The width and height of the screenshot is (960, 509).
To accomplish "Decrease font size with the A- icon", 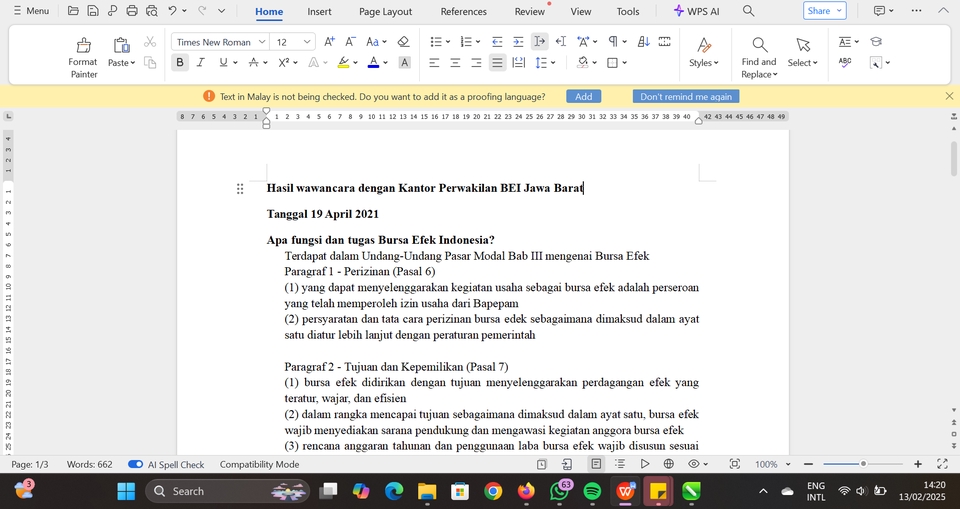I will [x=350, y=42].
